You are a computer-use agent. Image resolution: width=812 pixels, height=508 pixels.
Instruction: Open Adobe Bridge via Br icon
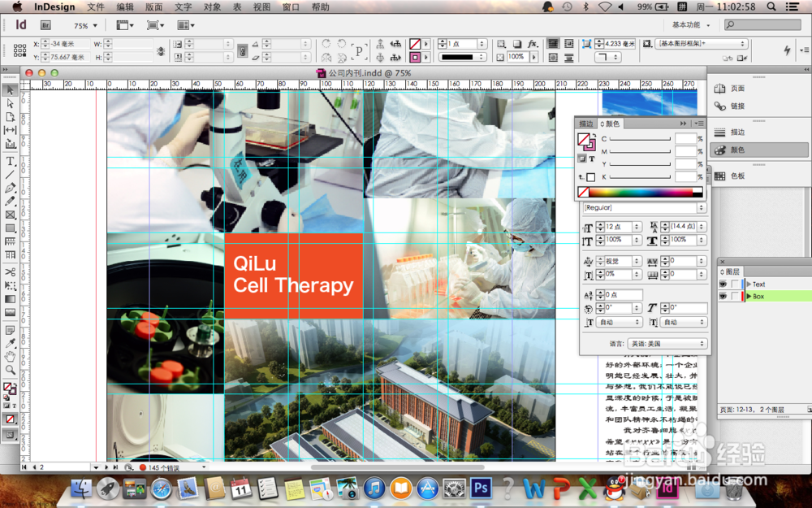click(45, 25)
